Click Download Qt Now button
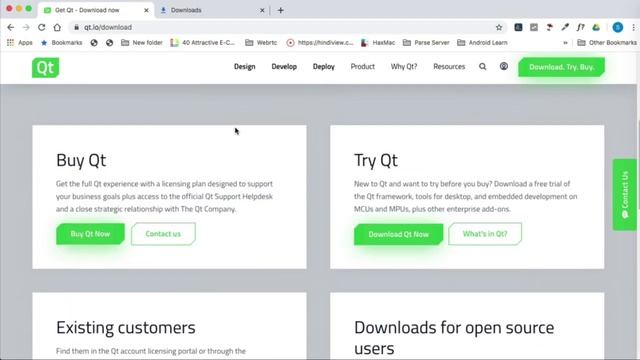The width and height of the screenshot is (640, 360). (x=398, y=234)
